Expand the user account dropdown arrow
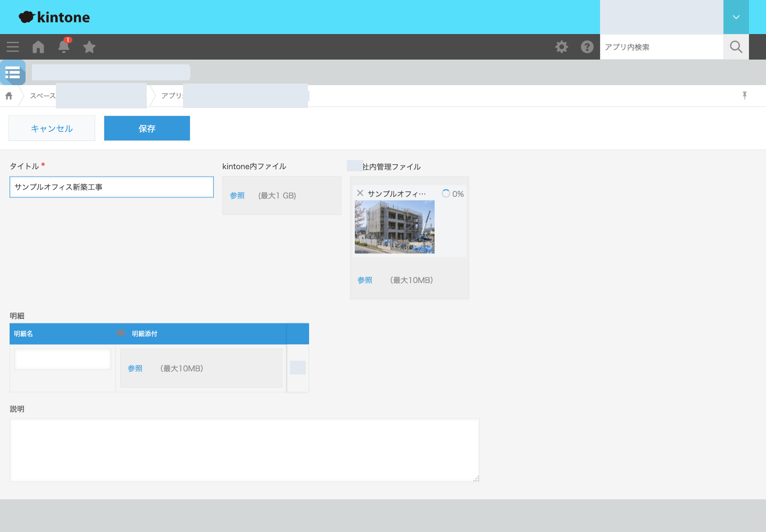Viewport: 766px width, 532px height. click(736, 17)
